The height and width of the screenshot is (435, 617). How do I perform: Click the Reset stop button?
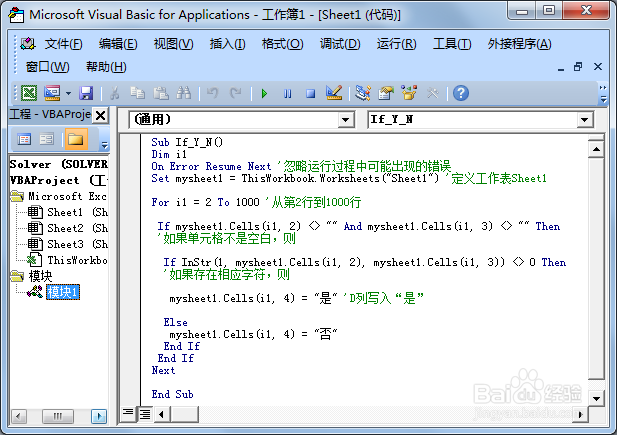point(310,94)
